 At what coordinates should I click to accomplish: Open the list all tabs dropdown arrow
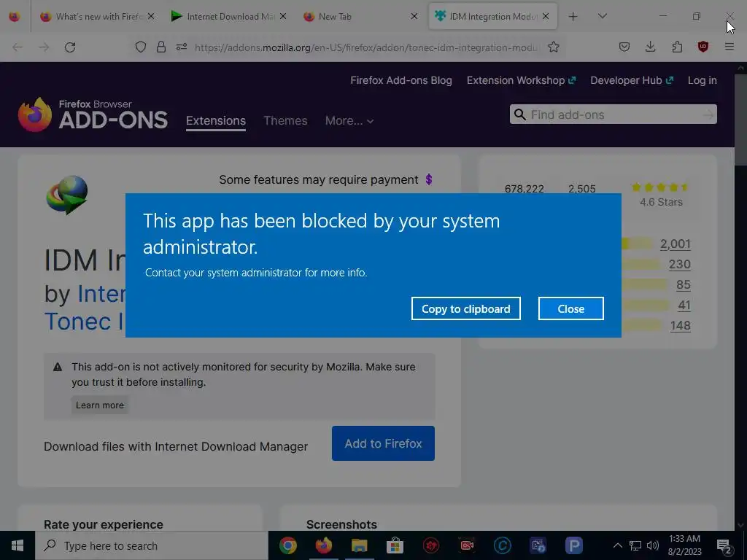602,16
